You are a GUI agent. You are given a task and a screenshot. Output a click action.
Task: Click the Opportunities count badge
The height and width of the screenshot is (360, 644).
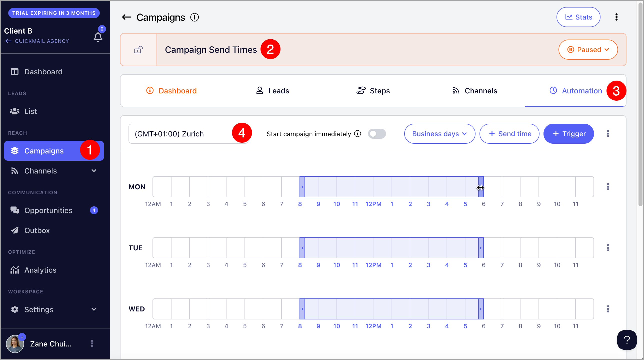94,210
